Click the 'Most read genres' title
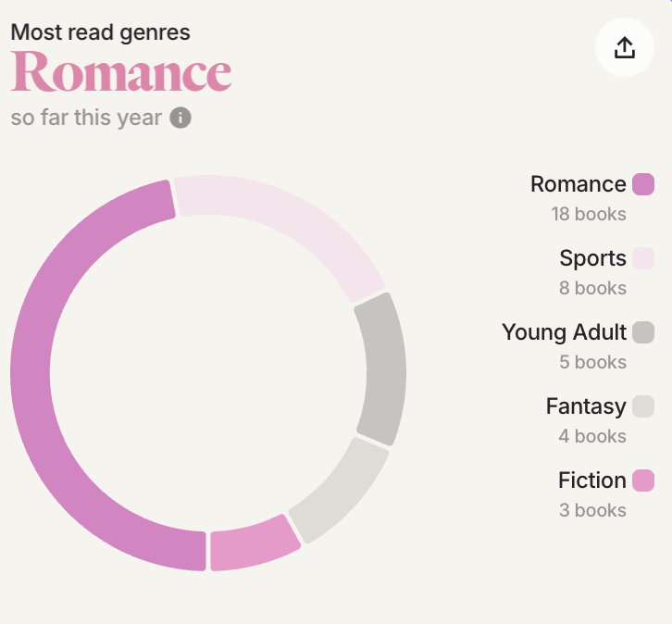The height and width of the screenshot is (624, 672). (100, 32)
